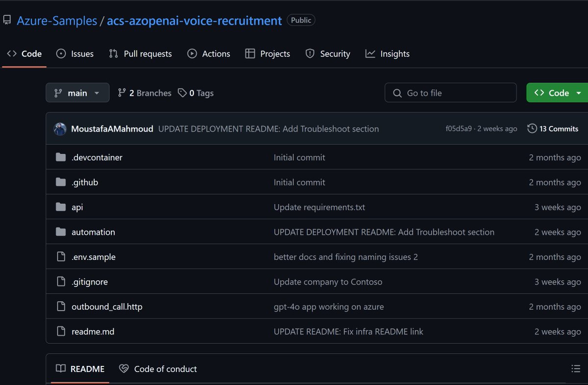Open the readme.md file name
This screenshot has height=385, width=588.
coord(93,332)
